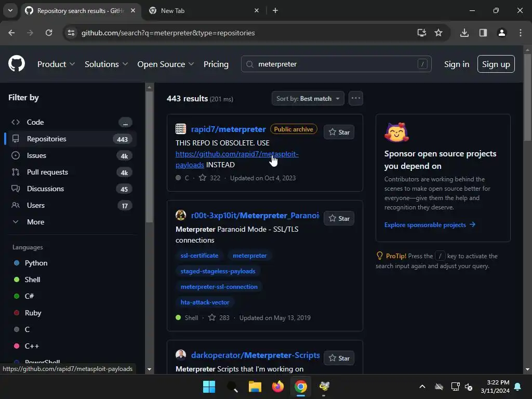Expand the Solutions menu
This screenshot has width=532, height=399.
click(106, 64)
